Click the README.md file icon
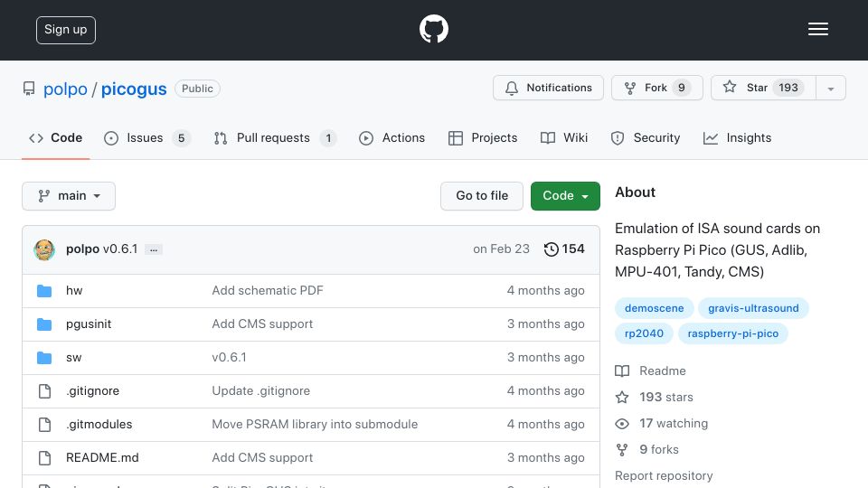This screenshot has height=488, width=868. [44, 457]
